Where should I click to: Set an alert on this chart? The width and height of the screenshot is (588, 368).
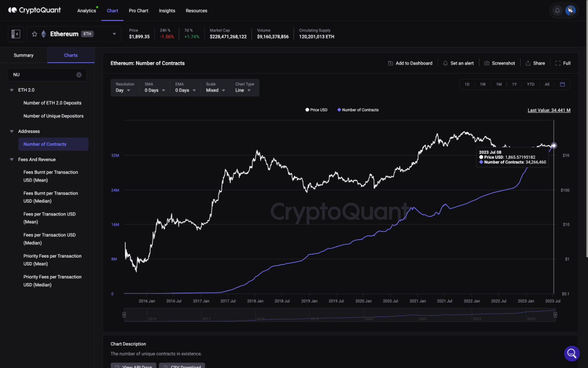click(458, 63)
